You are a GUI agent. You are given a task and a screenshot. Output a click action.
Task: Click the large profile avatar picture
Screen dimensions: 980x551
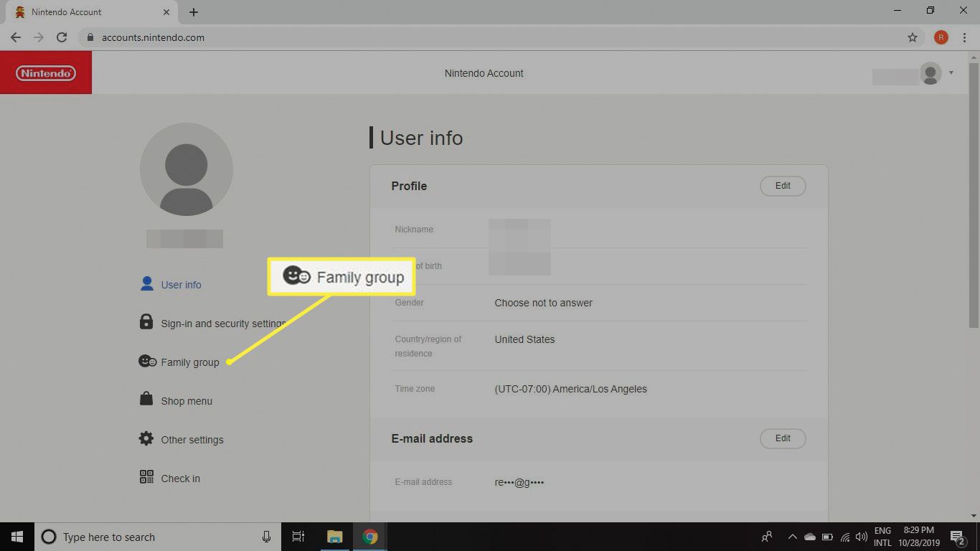click(187, 169)
